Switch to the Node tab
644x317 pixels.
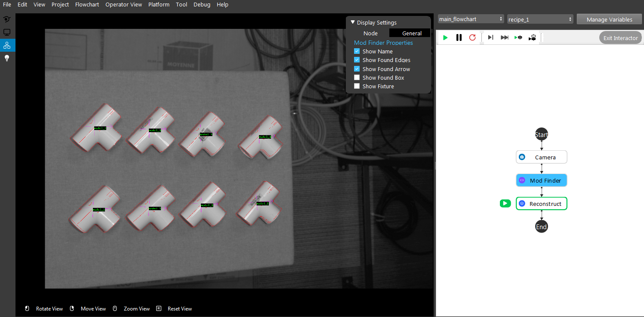pyautogui.click(x=370, y=33)
